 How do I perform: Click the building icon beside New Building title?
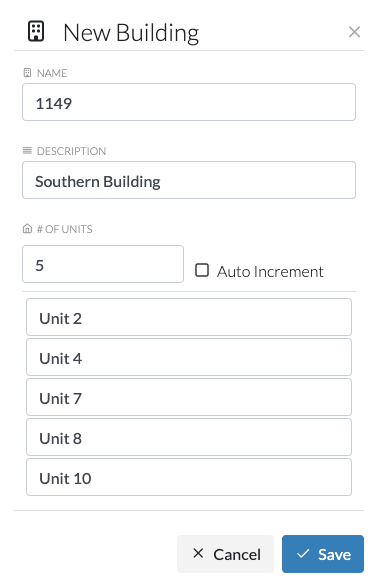(x=36, y=31)
